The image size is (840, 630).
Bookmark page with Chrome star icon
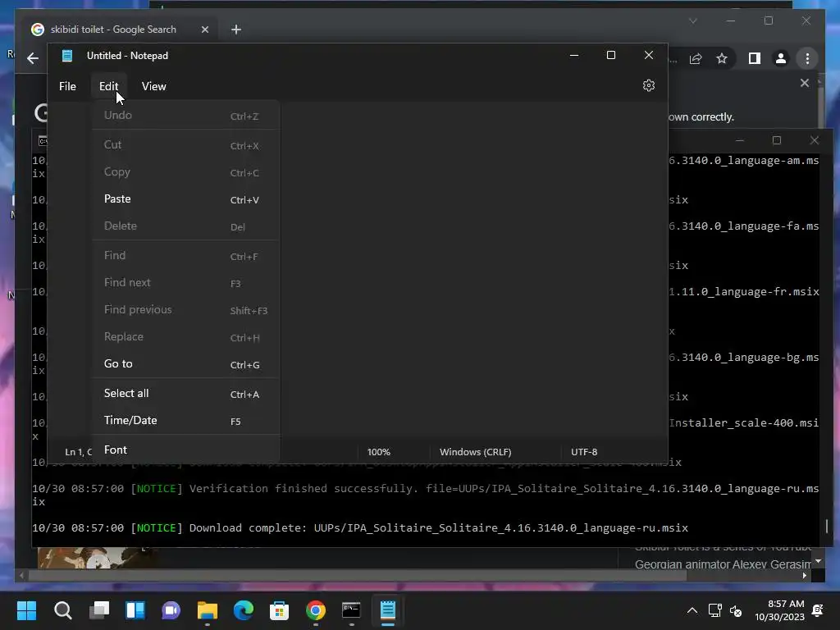tap(722, 58)
